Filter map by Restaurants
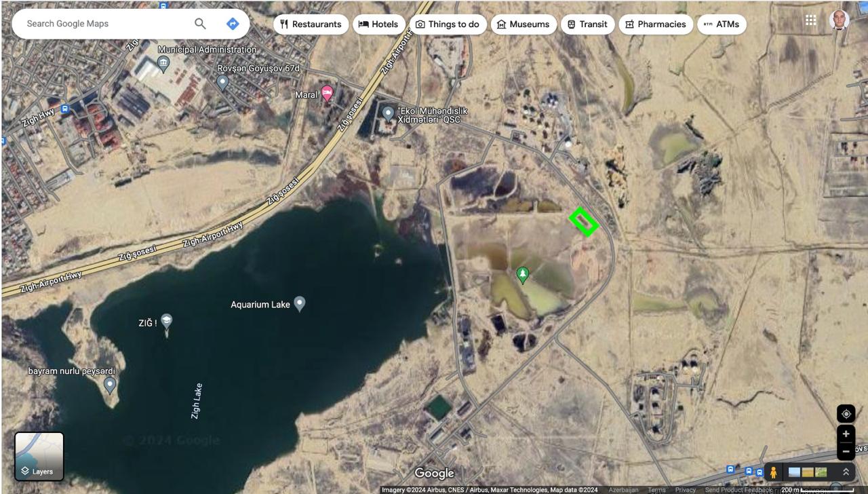868x494 pixels. tap(311, 24)
